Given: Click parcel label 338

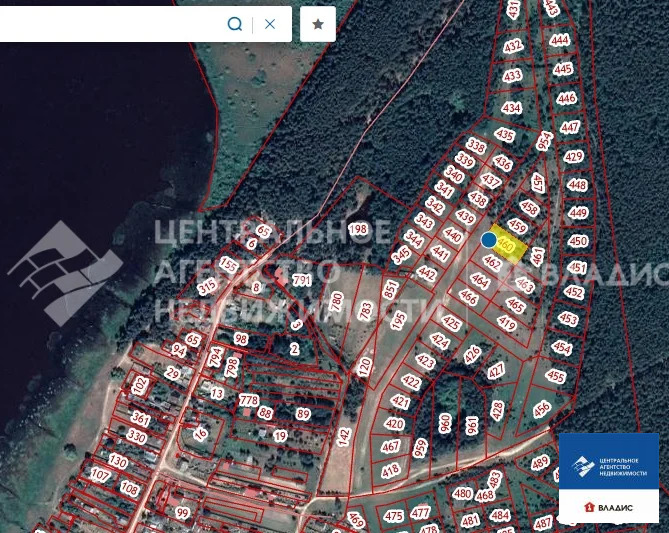Looking at the screenshot, I should coord(476,146).
